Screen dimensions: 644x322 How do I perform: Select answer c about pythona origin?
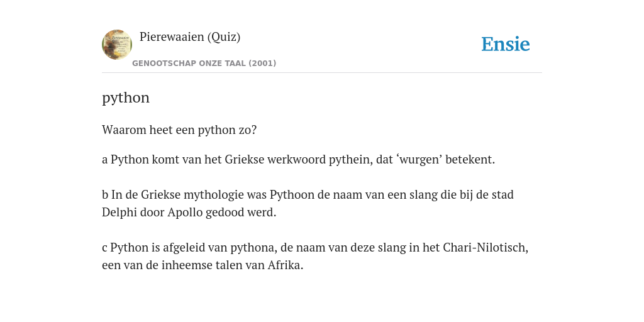[x=315, y=257]
